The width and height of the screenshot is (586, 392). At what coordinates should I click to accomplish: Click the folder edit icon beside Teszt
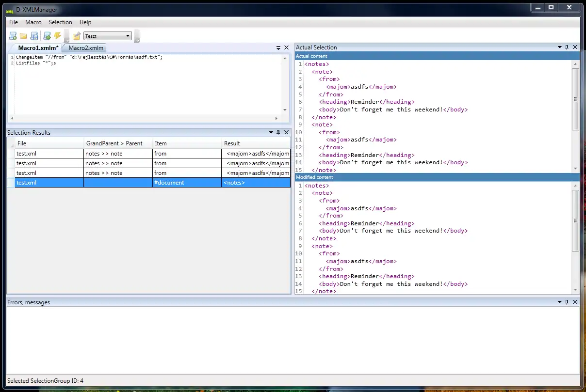76,36
